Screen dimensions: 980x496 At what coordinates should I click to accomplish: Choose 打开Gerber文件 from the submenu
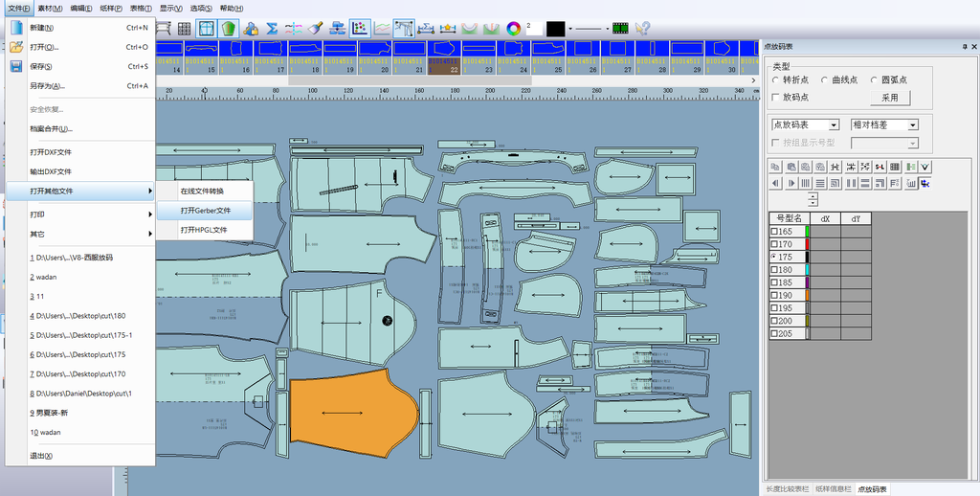point(206,210)
